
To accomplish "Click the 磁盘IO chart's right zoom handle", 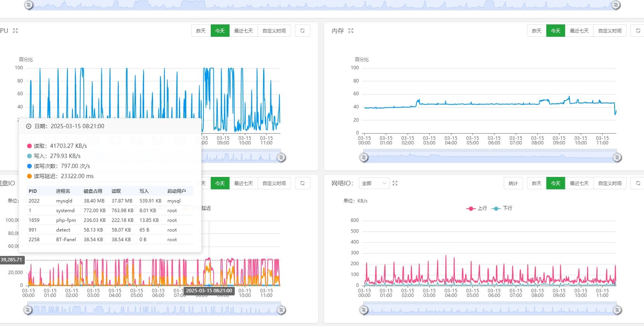I will [281, 310].
